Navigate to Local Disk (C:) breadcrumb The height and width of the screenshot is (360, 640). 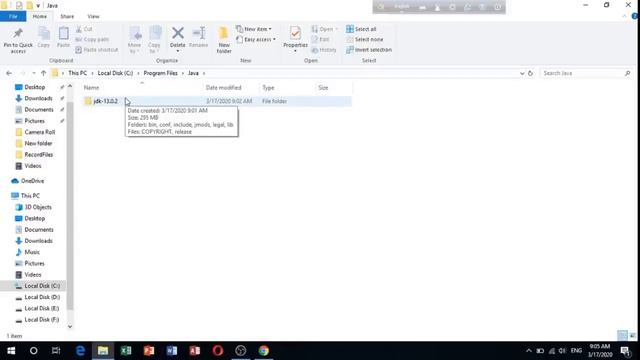[115, 73]
